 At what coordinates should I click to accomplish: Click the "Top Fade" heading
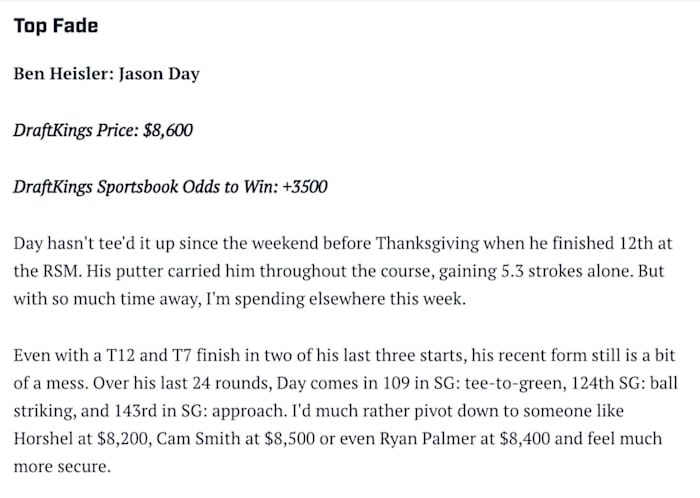tap(56, 25)
